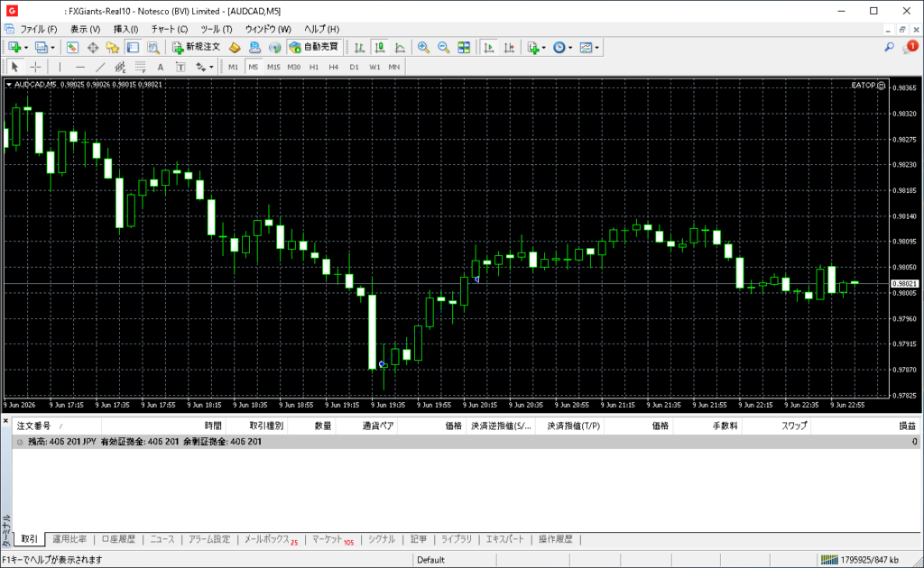Open the ウィンドウ (W) menu
Image resolution: width=924 pixels, height=568 pixels.
268,29
